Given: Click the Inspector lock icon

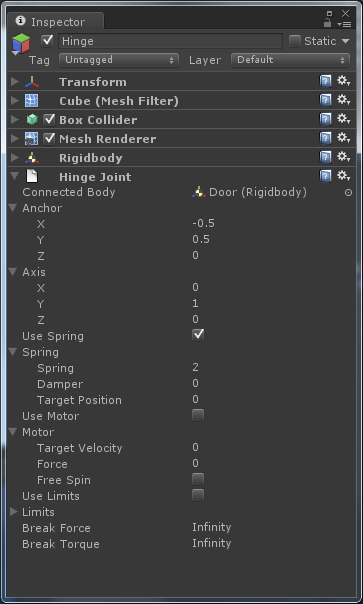Looking at the screenshot, I should point(328,22).
